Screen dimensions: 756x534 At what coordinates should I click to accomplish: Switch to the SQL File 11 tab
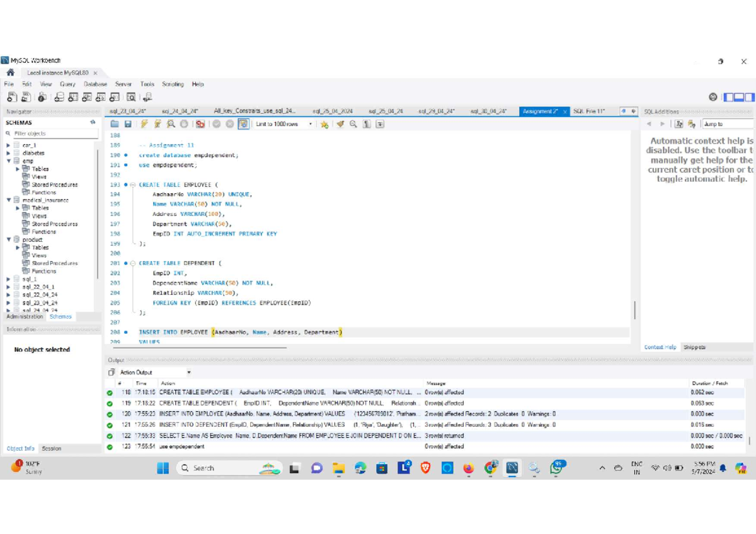588,111
